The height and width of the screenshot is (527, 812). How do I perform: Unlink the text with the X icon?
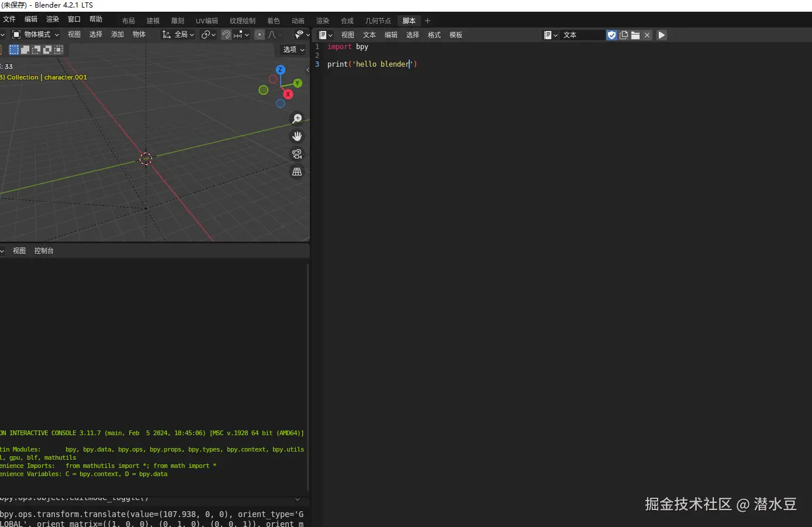(x=647, y=35)
